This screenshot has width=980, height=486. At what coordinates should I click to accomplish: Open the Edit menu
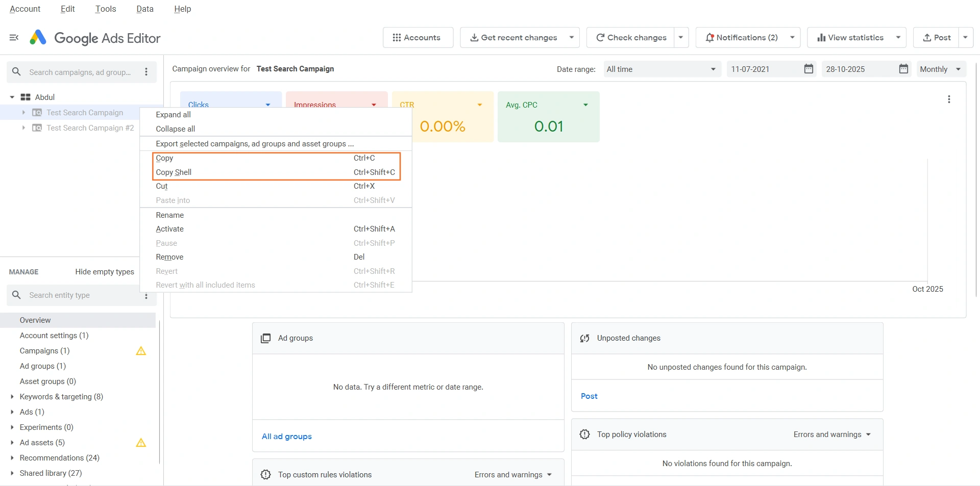click(x=67, y=9)
